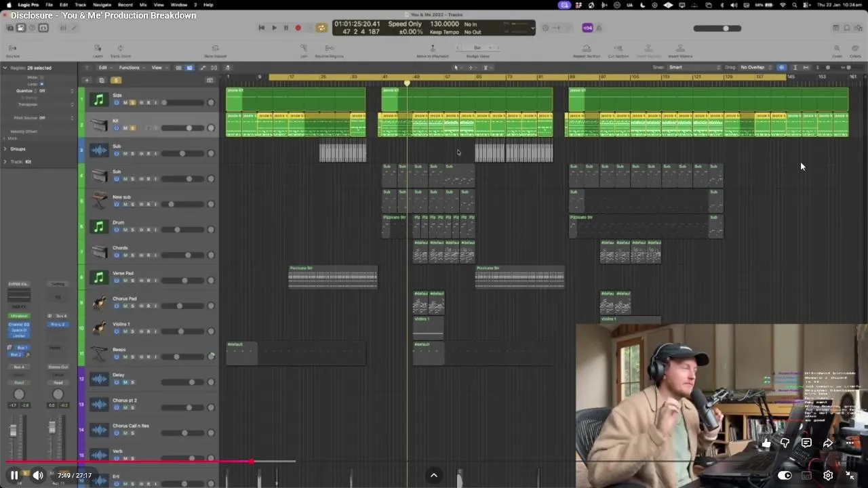Click the Sub audio track waveform icon
This screenshot has height=488, width=868.
point(99,150)
